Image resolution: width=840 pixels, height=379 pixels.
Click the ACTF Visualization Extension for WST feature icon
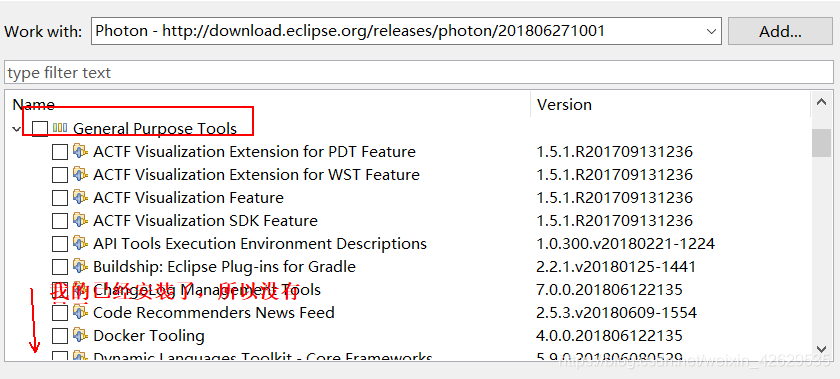click(x=80, y=174)
